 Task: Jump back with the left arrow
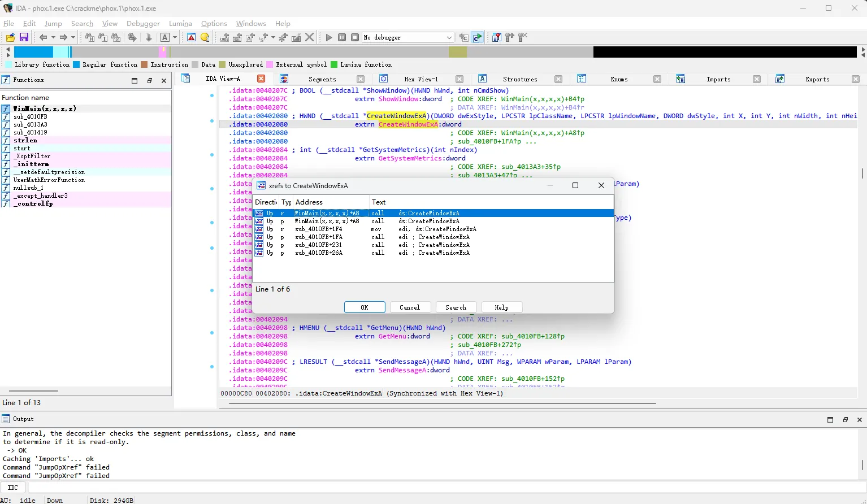(x=43, y=37)
